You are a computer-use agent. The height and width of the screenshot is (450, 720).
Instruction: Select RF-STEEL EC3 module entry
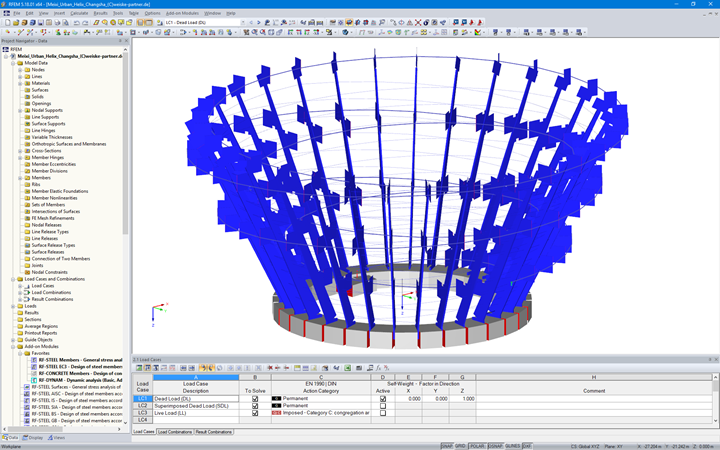tap(80, 366)
